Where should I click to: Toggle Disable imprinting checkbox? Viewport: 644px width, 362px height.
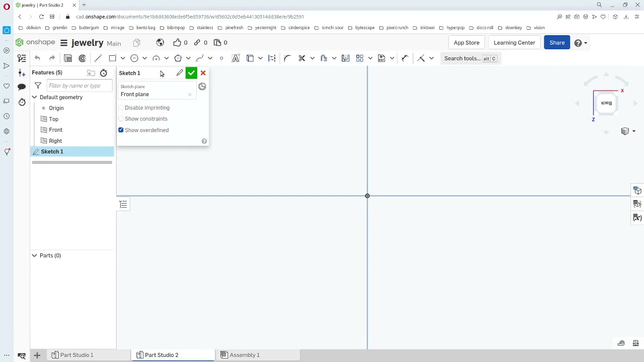pyautogui.click(x=121, y=108)
